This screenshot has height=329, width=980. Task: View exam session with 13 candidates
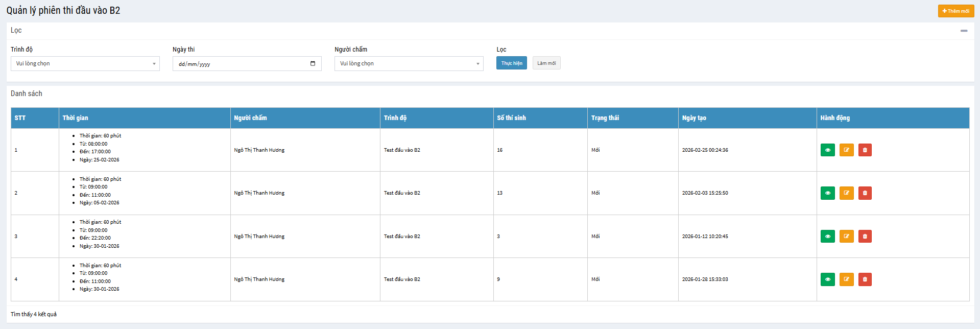[827, 193]
